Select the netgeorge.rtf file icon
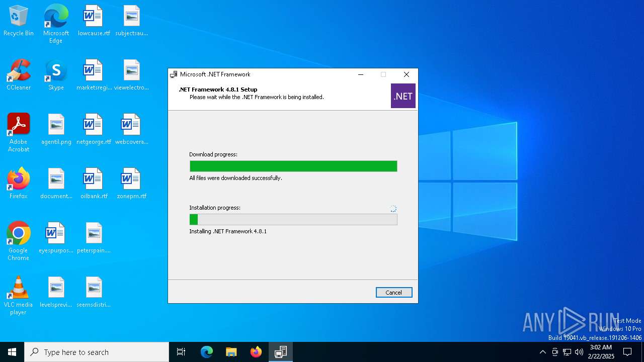This screenshot has height=362, width=644. click(x=94, y=130)
